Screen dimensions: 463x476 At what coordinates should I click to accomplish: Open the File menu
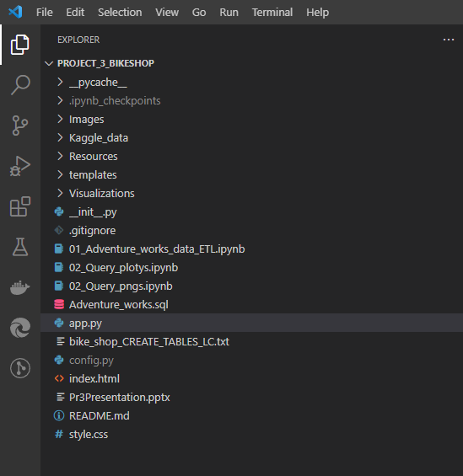click(45, 13)
